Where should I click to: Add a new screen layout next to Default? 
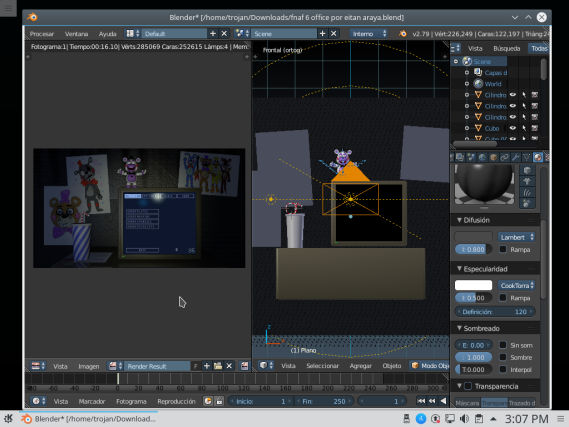click(213, 34)
